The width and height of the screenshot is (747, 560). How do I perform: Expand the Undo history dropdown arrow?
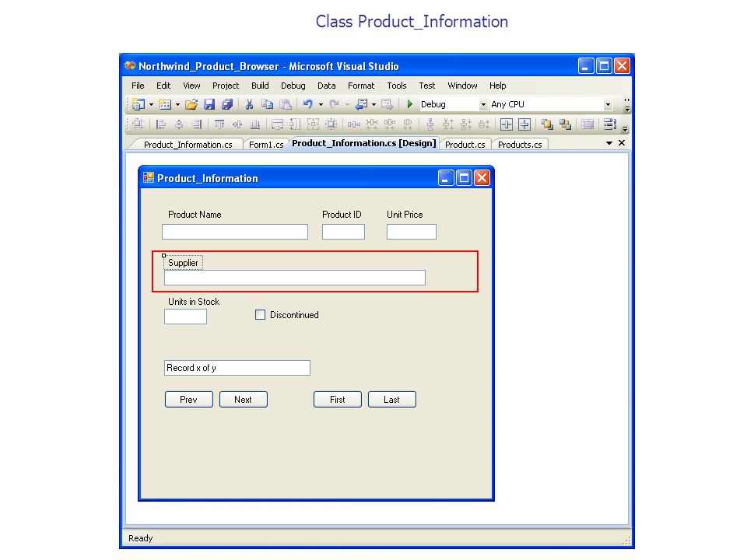click(321, 104)
